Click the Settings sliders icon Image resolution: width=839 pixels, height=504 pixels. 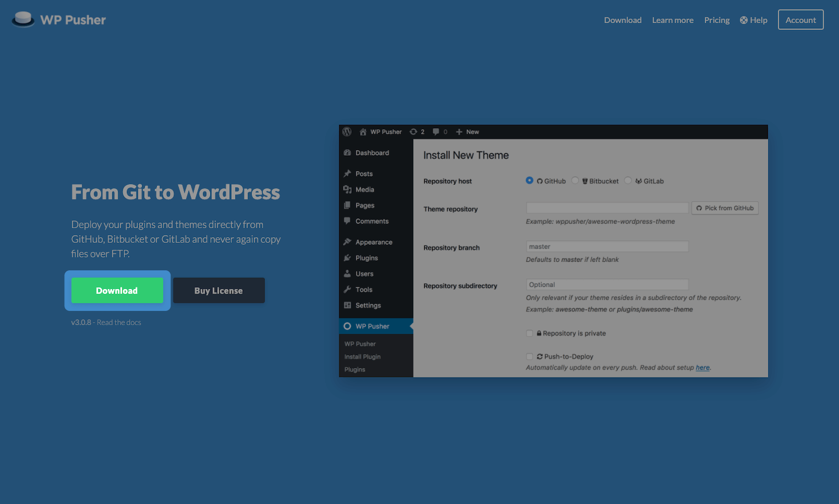point(347,305)
